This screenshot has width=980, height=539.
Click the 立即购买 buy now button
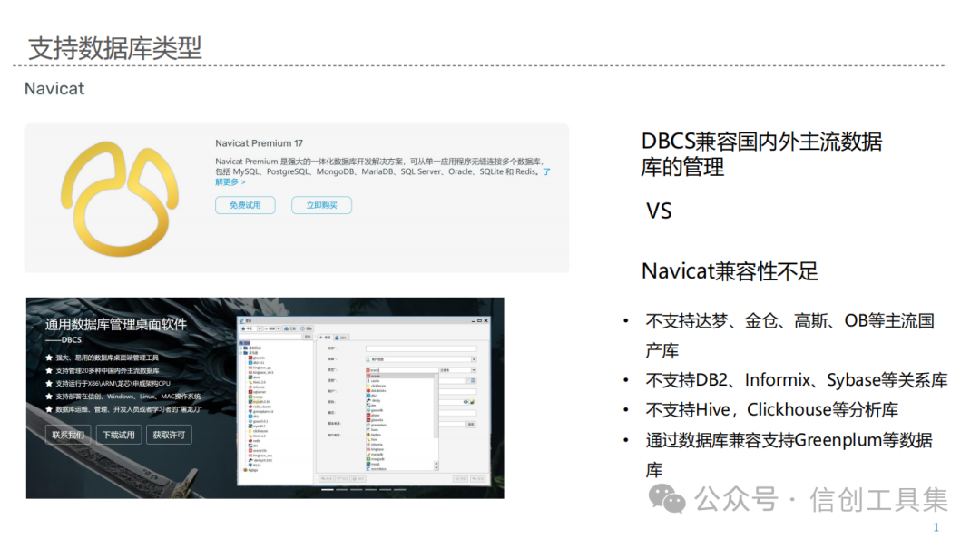point(321,205)
